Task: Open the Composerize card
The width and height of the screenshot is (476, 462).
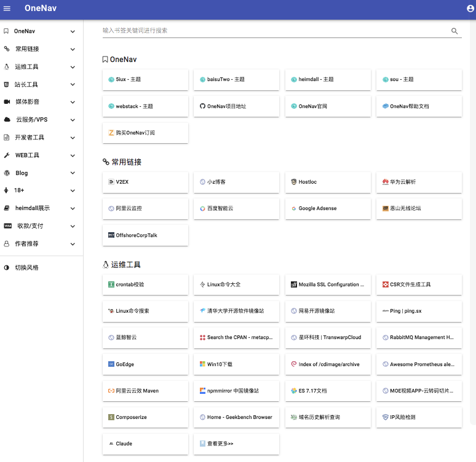Action: 145,417
